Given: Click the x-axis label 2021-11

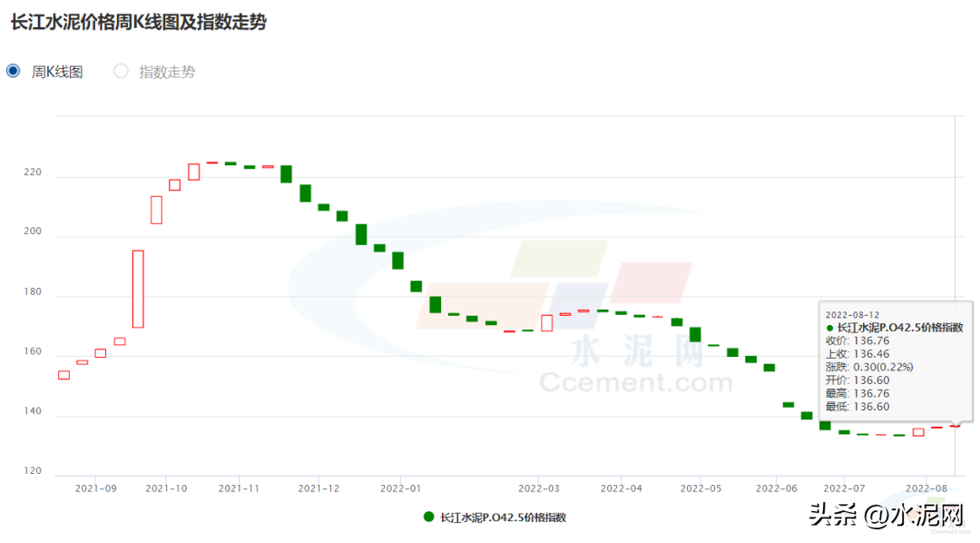Looking at the screenshot, I should pos(239,489).
